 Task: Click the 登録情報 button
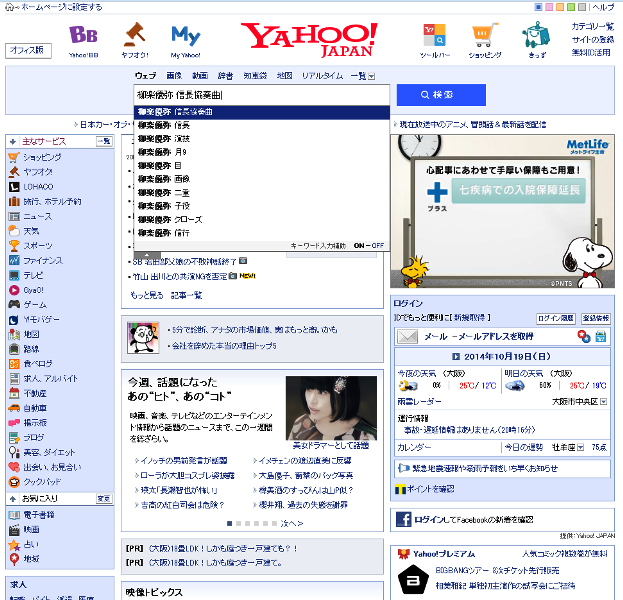click(x=596, y=318)
